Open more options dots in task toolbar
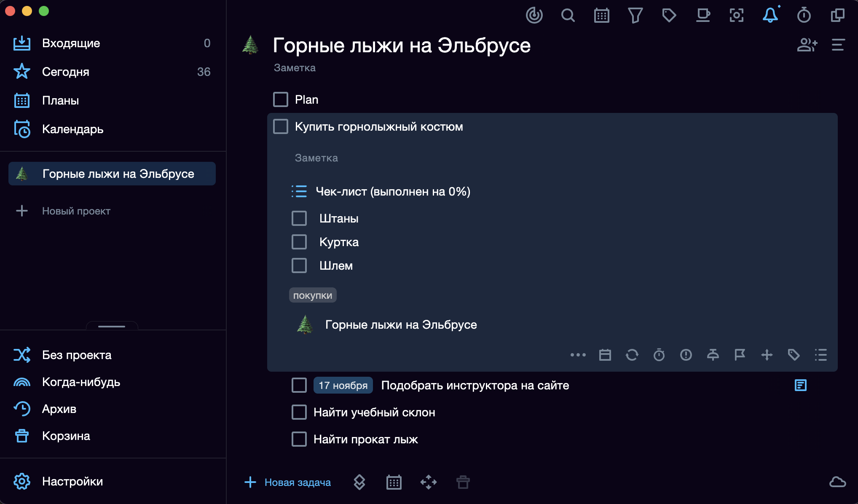 pyautogui.click(x=578, y=355)
